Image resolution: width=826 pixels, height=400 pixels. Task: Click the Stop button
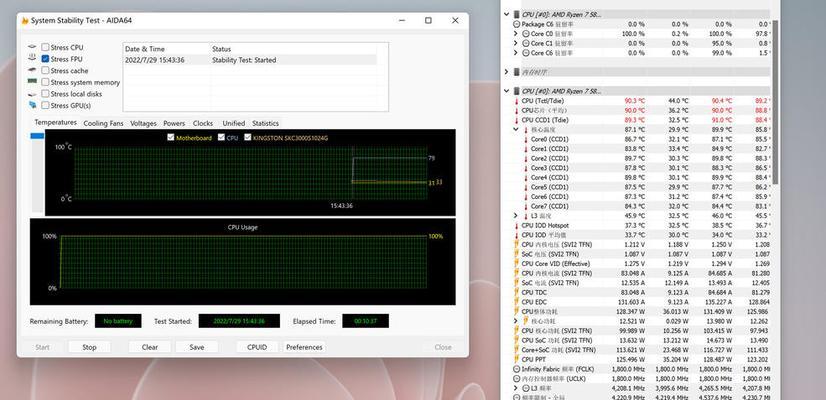(x=90, y=347)
